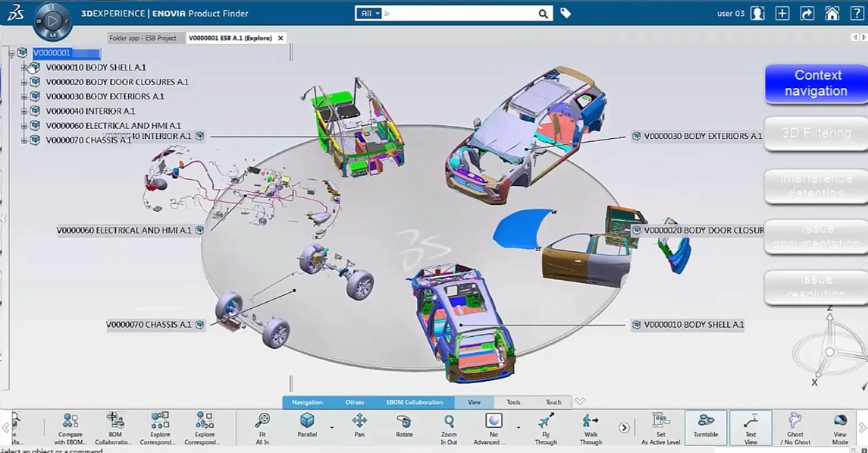Click the plus Add icon in top bar

click(782, 14)
